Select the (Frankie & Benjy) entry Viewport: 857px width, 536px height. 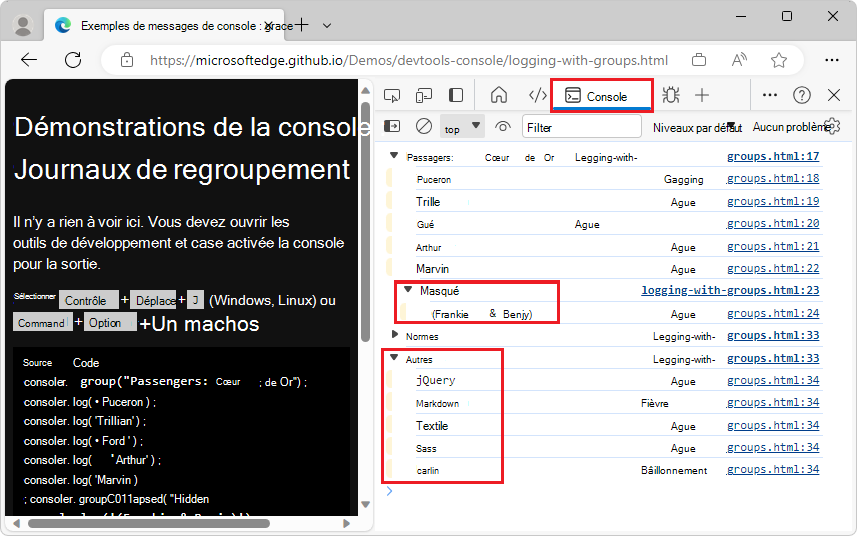click(x=482, y=314)
